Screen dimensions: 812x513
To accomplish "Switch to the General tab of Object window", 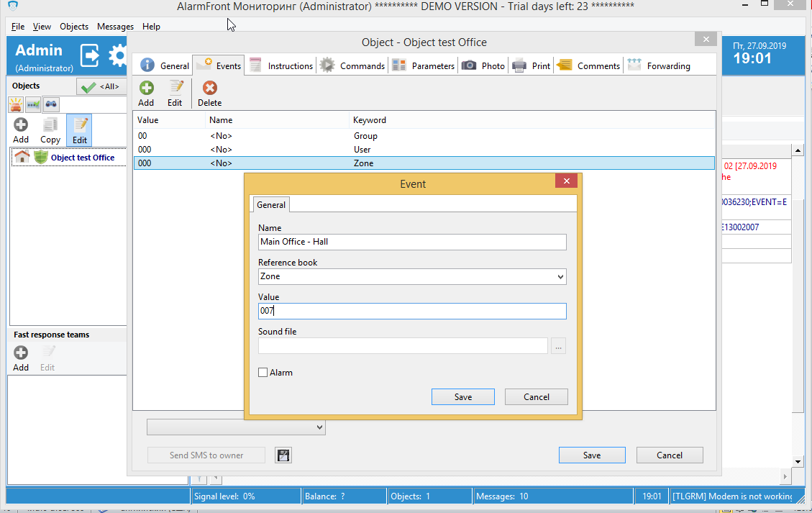I will 165,65.
